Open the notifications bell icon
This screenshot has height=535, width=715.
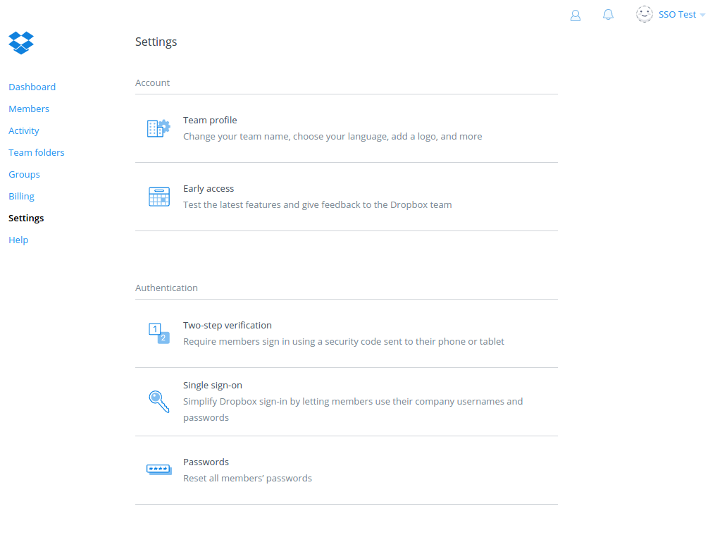tap(608, 15)
